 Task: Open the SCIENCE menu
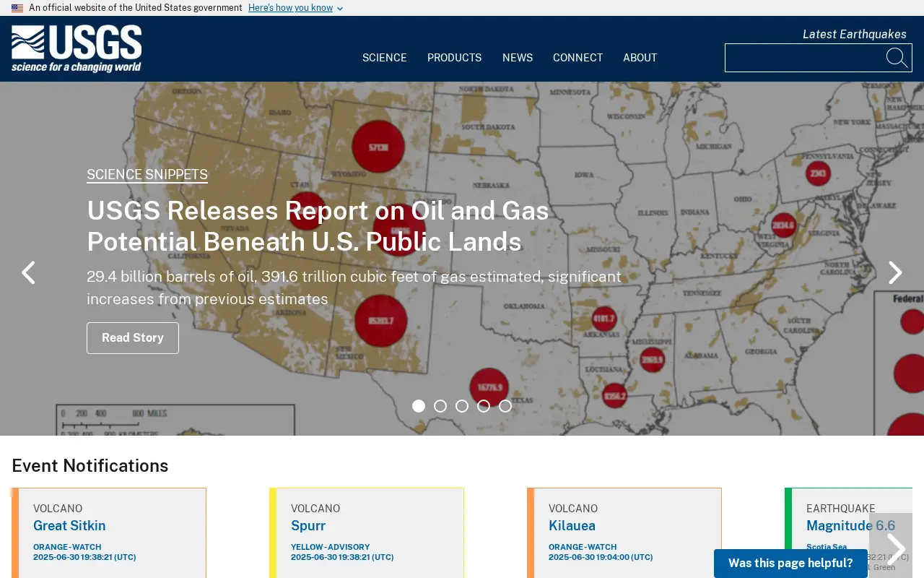pyautogui.click(x=385, y=58)
